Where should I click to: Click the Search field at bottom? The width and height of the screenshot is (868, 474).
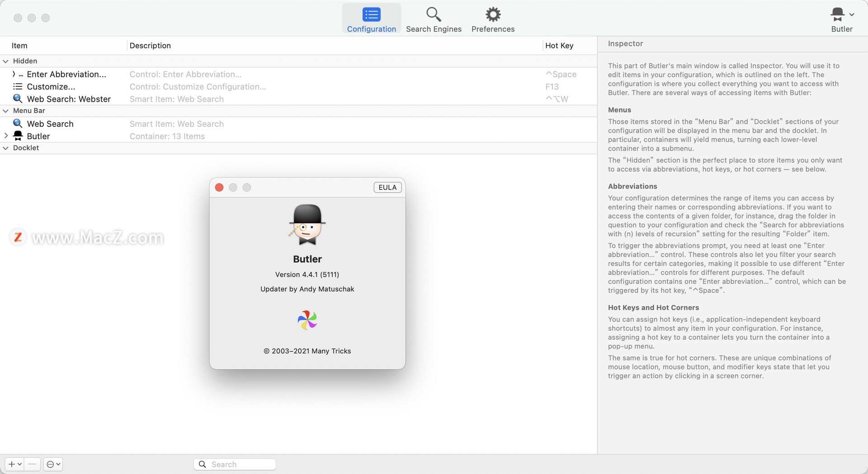235,464
